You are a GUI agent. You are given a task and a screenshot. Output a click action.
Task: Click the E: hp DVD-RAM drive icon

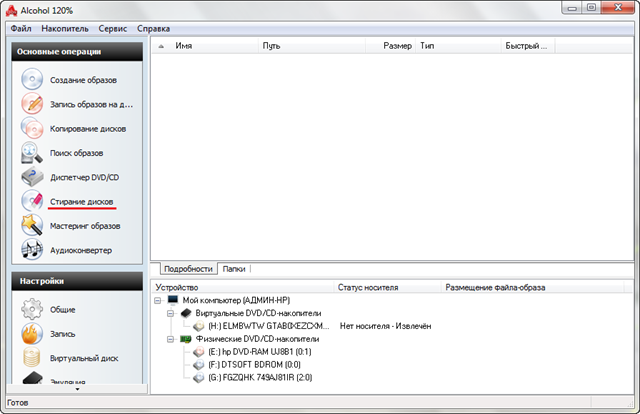click(199, 352)
